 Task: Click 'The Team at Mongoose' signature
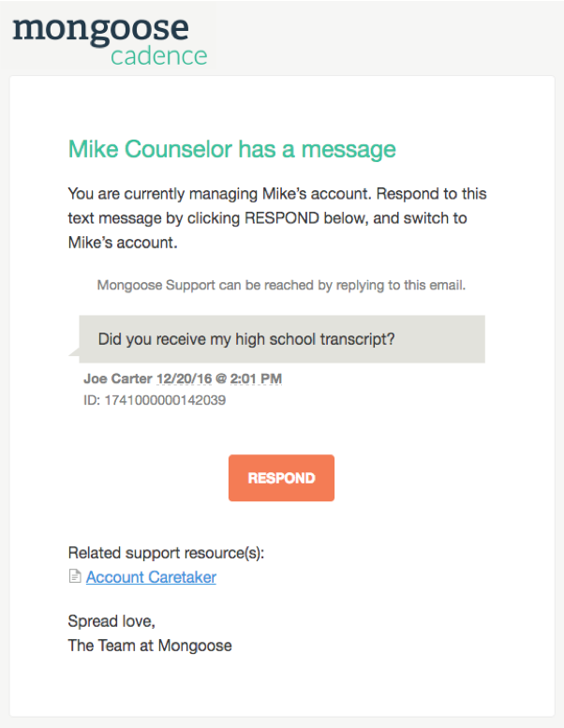[x=150, y=645]
